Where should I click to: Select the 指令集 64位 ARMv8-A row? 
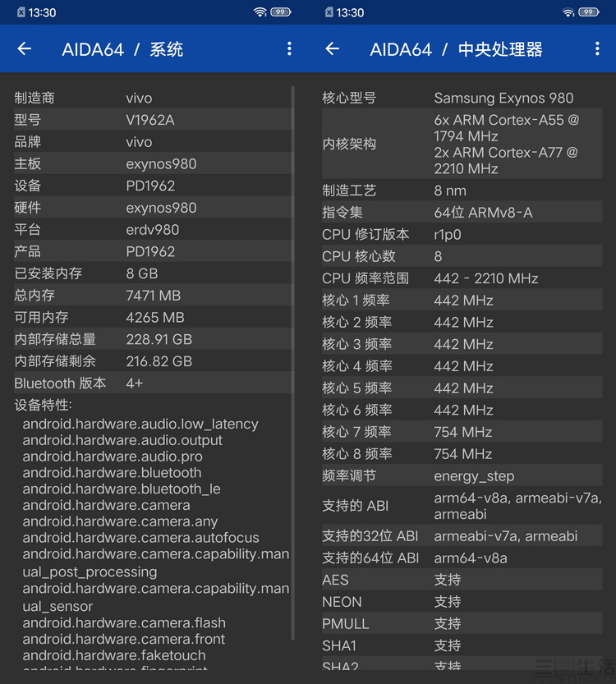coord(462,213)
